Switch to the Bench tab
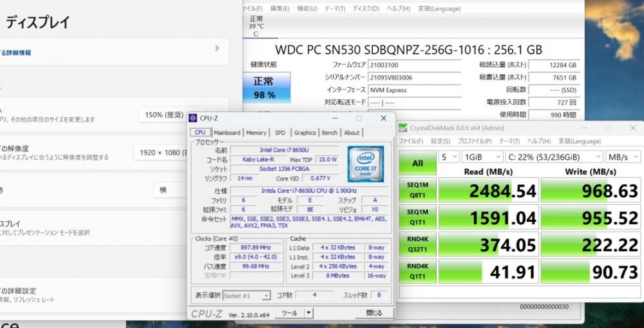The width and height of the screenshot is (644, 328). 329,133
